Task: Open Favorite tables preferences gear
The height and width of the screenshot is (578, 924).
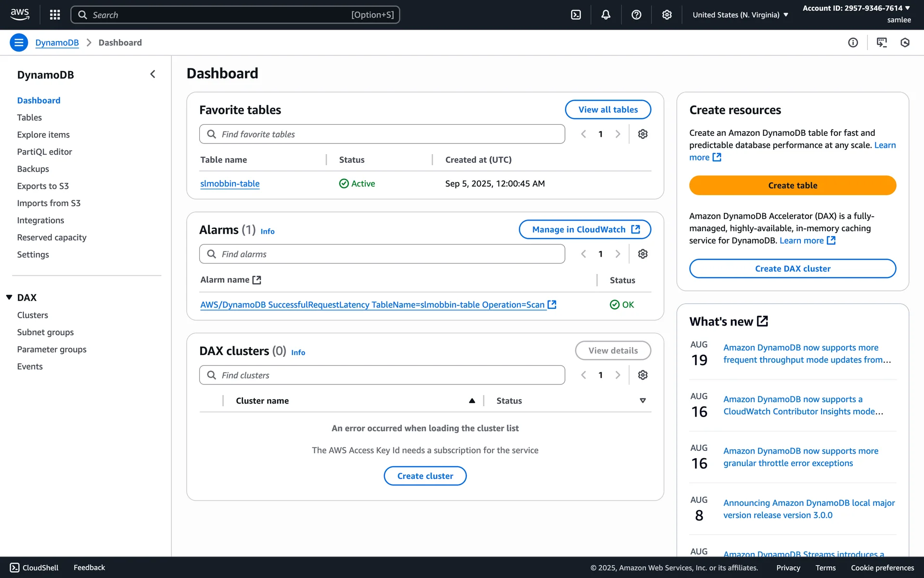Action: (642, 134)
